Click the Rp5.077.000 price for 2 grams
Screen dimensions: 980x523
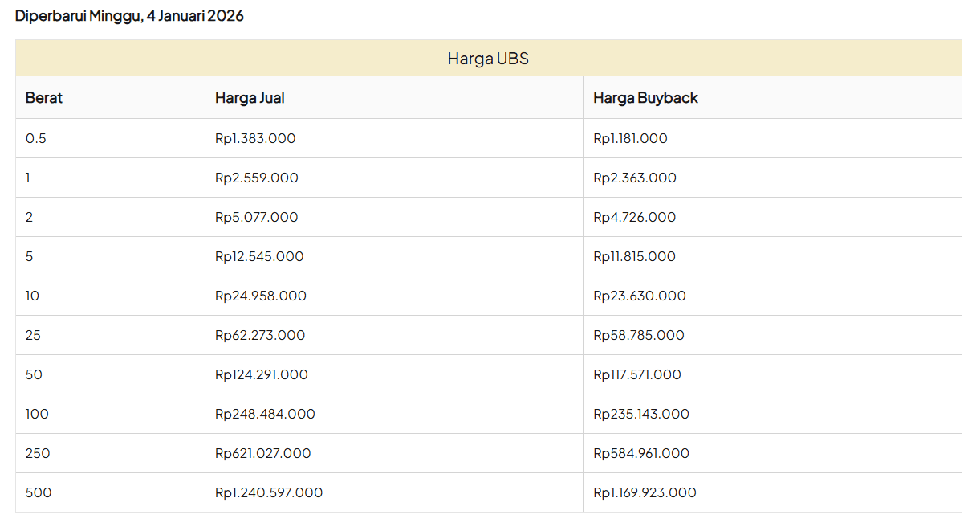256,217
